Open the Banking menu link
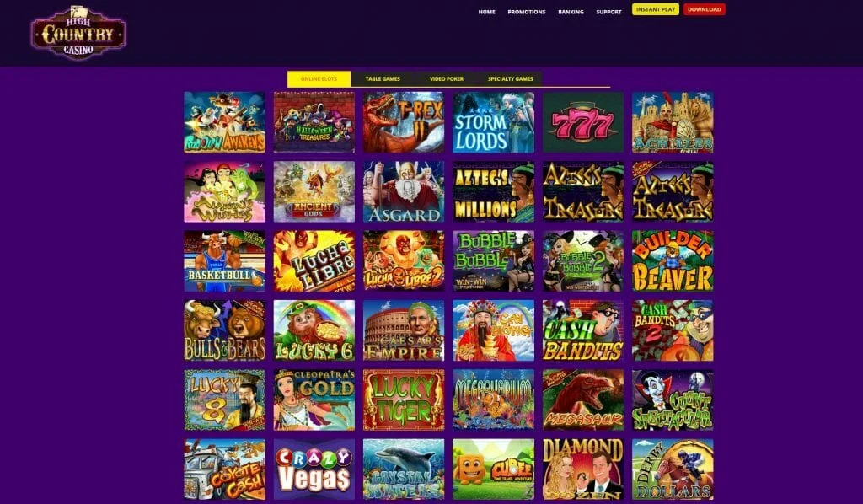 click(x=571, y=12)
